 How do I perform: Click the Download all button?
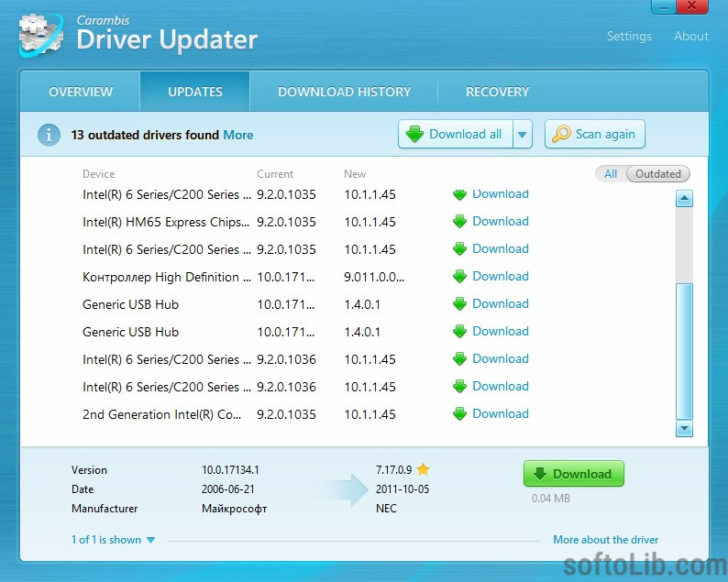click(456, 134)
